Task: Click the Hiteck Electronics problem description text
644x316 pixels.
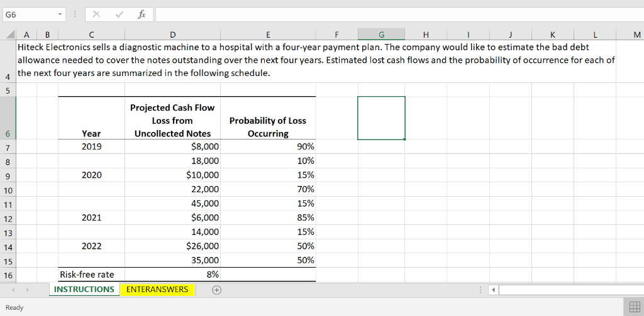Action: pyautogui.click(x=316, y=61)
